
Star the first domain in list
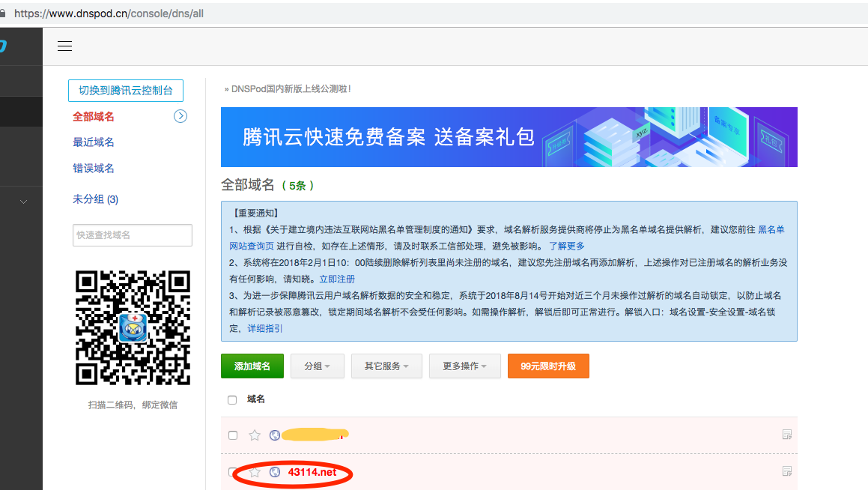pyautogui.click(x=255, y=435)
